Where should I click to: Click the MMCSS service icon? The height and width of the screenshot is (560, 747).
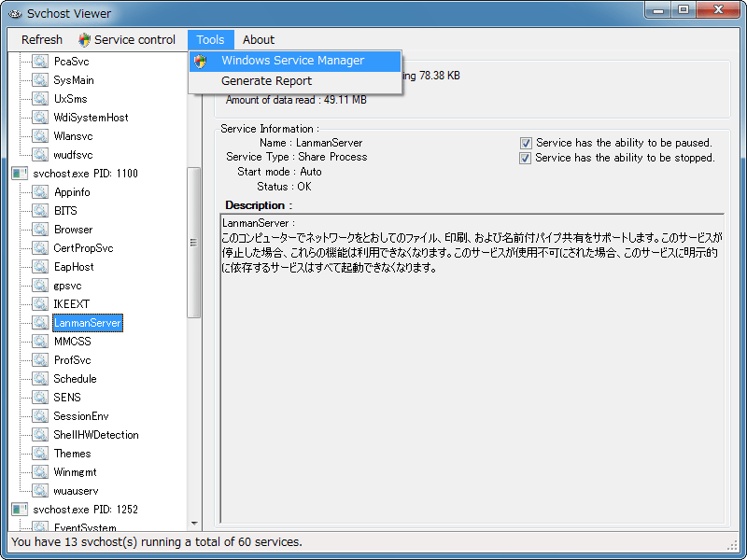(x=40, y=342)
